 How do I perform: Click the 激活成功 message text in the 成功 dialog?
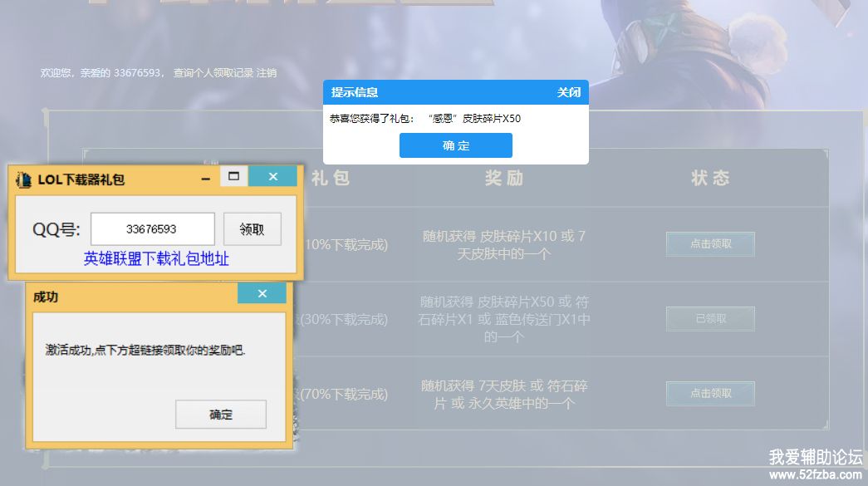pos(145,350)
